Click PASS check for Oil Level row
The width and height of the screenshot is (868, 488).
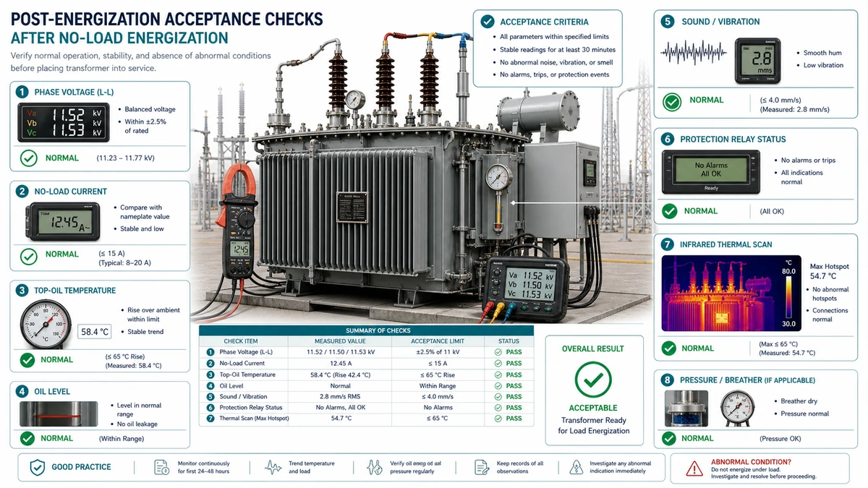(498, 386)
